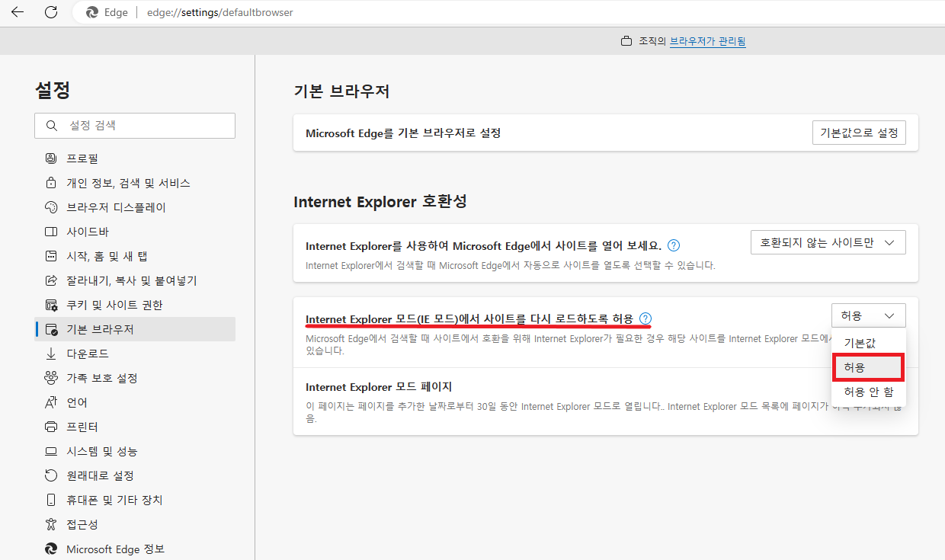Click the 쿠키 및 사이트 권한 icon
The width and height of the screenshot is (945, 560).
click(51, 305)
